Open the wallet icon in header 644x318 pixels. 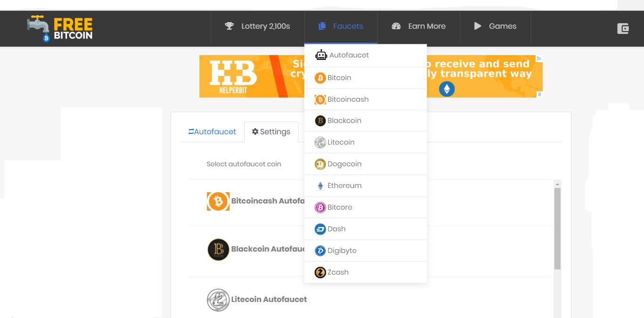pos(623,28)
